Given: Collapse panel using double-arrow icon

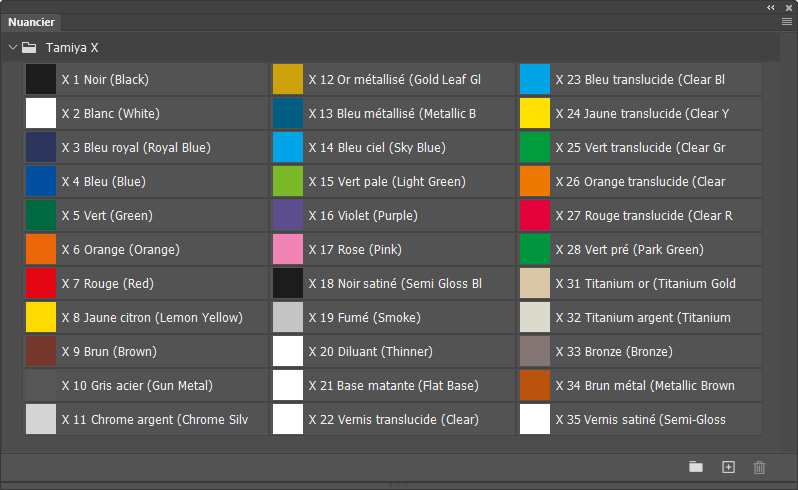Looking at the screenshot, I should click(x=771, y=6).
